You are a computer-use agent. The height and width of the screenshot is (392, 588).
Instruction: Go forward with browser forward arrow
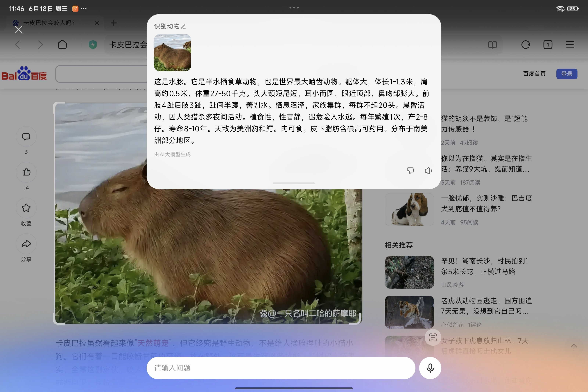tap(40, 45)
